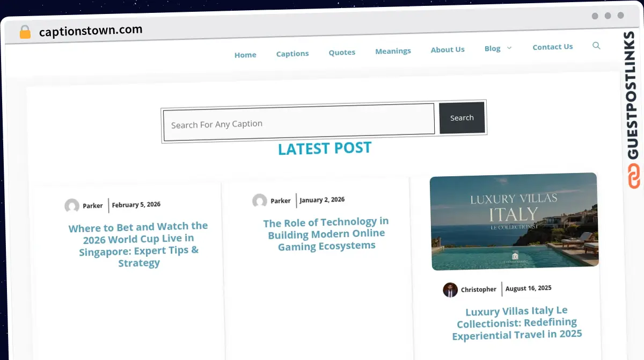Open the Role of Technology in Gaming post

click(x=326, y=234)
